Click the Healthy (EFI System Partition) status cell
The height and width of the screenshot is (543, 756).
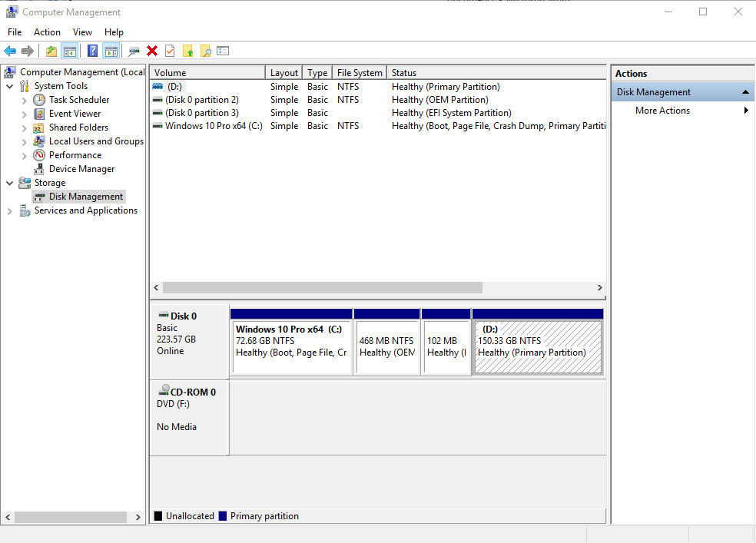pyautogui.click(x=451, y=113)
